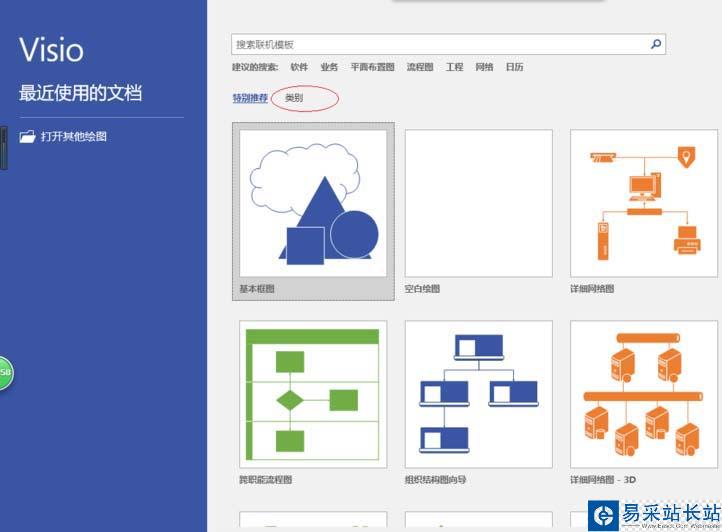Image resolution: width=722 pixels, height=532 pixels.
Task: Click the 组织结构图向导 label text
Action: pyautogui.click(x=435, y=480)
